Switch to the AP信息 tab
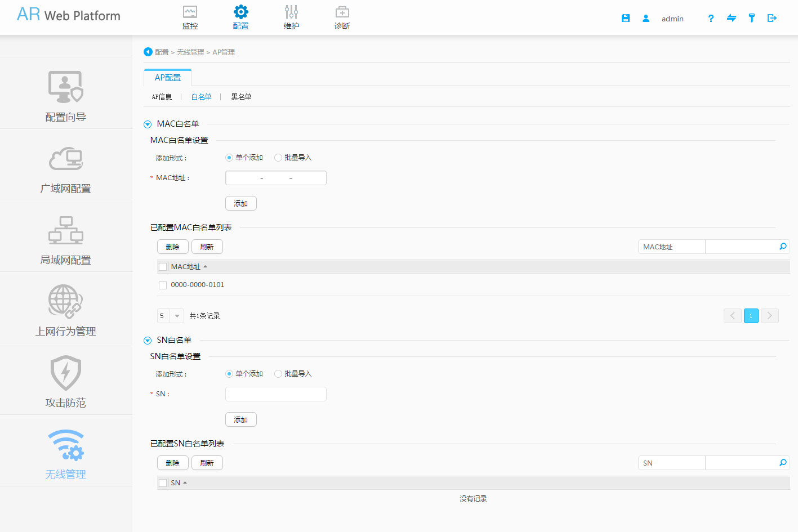This screenshot has width=798, height=532. 162,97
